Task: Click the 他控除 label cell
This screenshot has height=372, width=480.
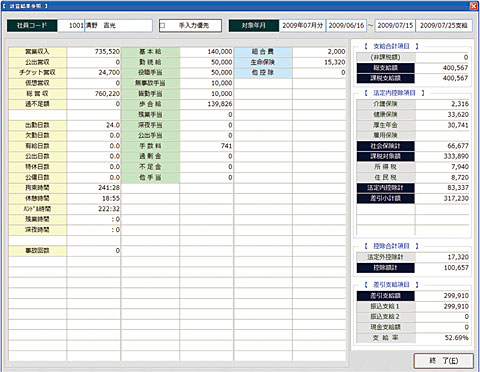Action: [263, 73]
